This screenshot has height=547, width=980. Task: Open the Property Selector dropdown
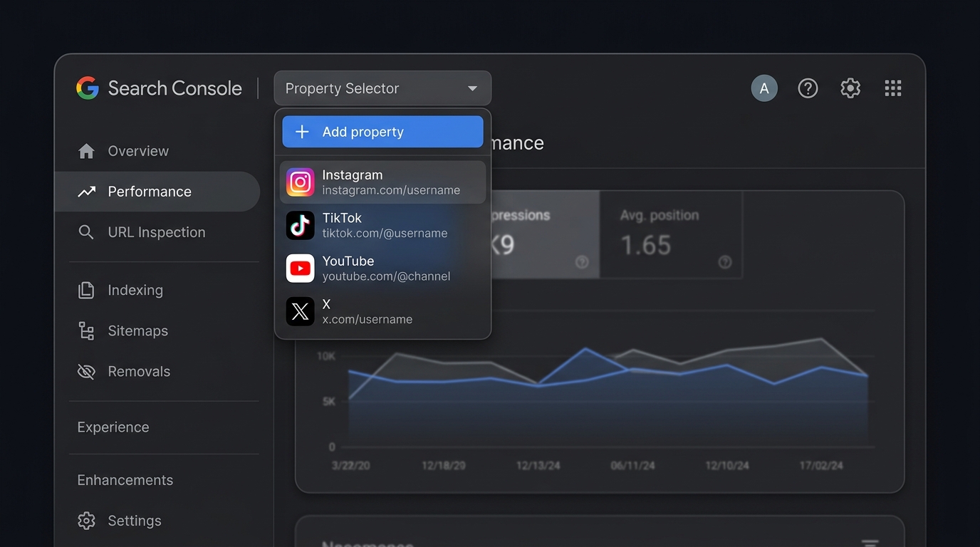tap(382, 88)
